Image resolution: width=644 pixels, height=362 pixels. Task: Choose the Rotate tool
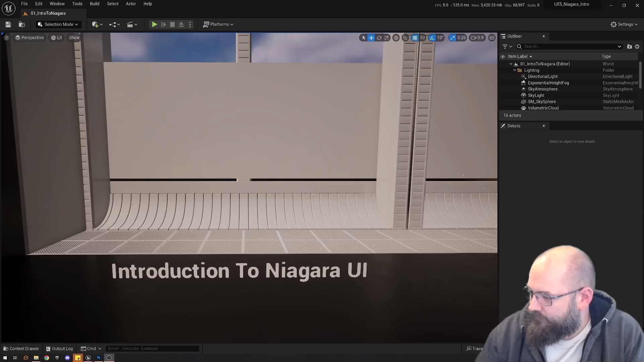(379, 38)
